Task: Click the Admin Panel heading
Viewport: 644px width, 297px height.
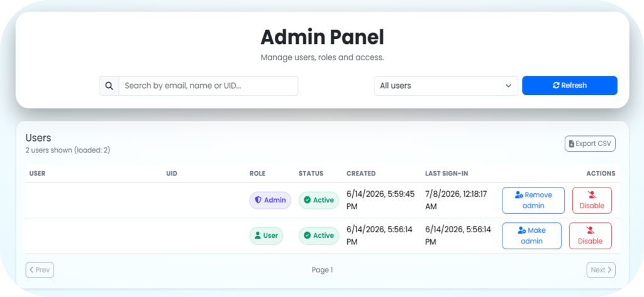Action: click(323, 37)
